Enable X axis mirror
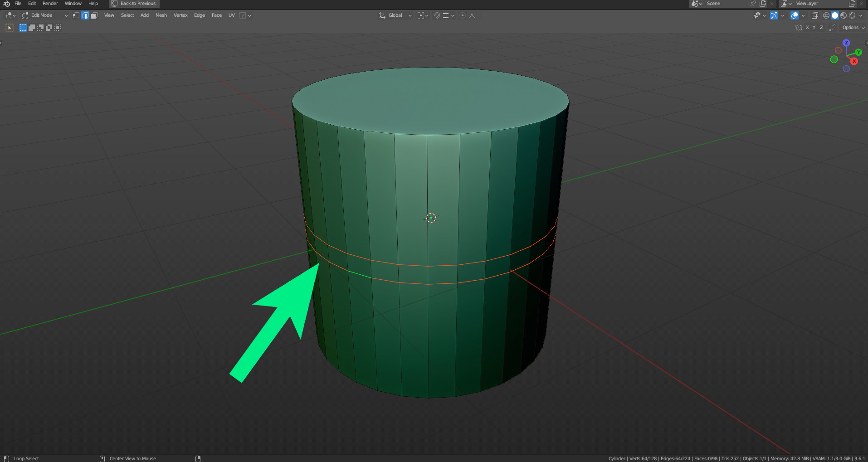Image resolution: width=868 pixels, height=462 pixels. 807,28
